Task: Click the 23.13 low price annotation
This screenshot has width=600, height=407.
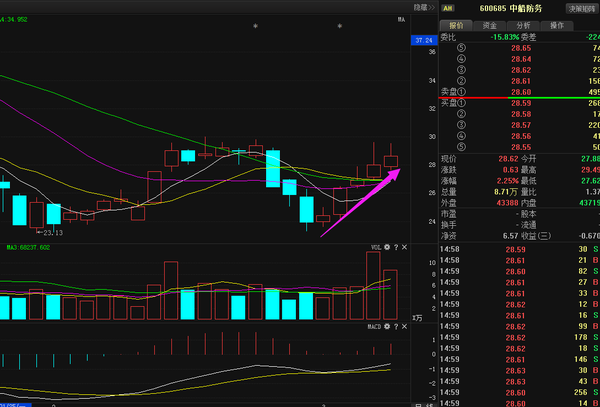Action: coord(50,232)
